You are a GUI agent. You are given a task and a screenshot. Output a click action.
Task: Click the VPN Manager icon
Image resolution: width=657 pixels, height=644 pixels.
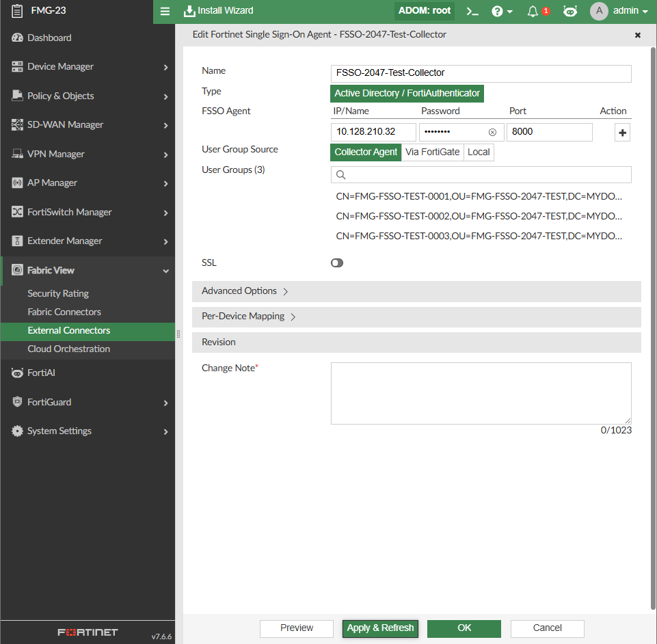pyautogui.click(x=17, y=154)
